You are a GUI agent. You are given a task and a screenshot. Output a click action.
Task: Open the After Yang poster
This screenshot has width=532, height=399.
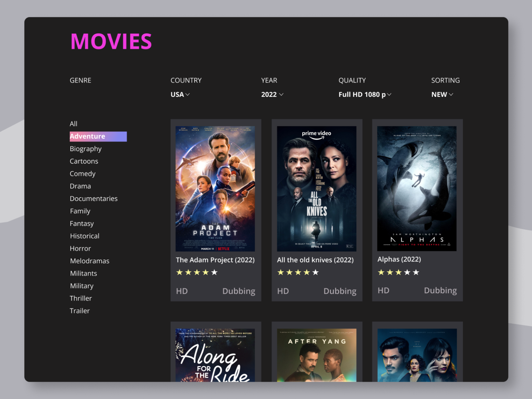pos(317,355)
